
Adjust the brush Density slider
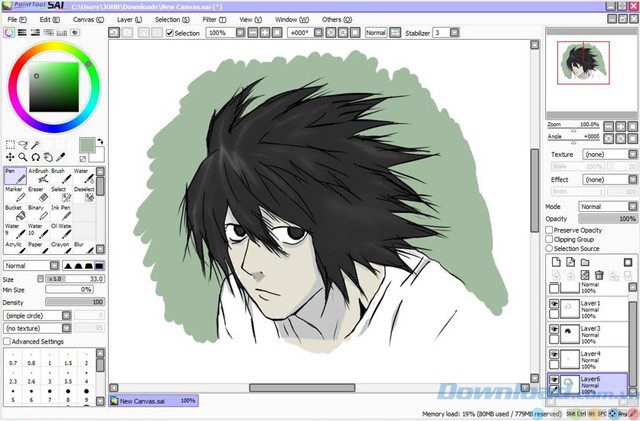point(74,301)
